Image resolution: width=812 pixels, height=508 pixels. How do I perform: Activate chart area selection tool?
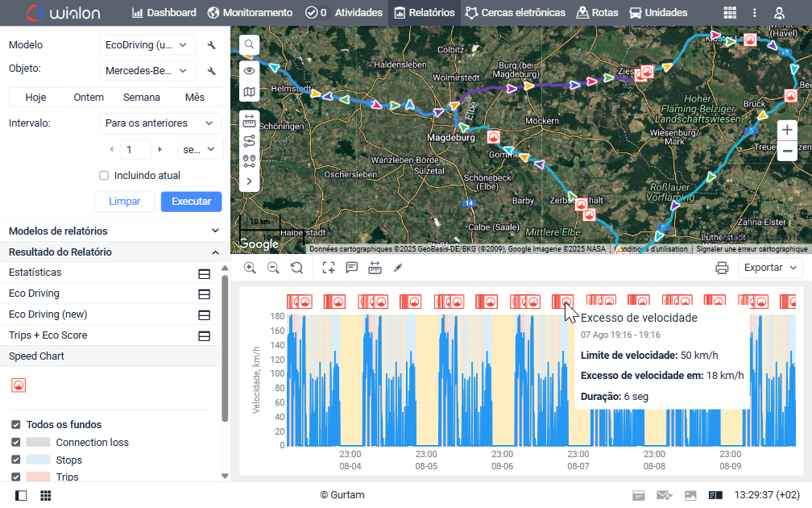(x=329, y=268)
